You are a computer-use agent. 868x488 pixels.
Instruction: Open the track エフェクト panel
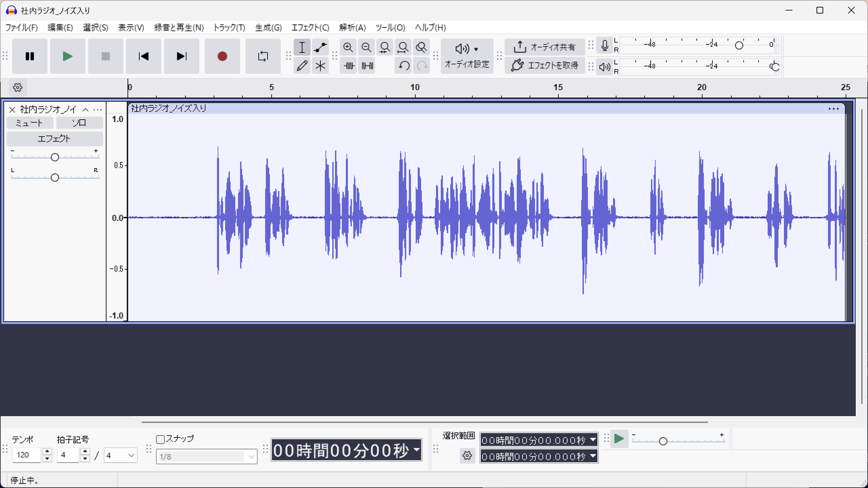pyautogui.click(x=55, y=139)
